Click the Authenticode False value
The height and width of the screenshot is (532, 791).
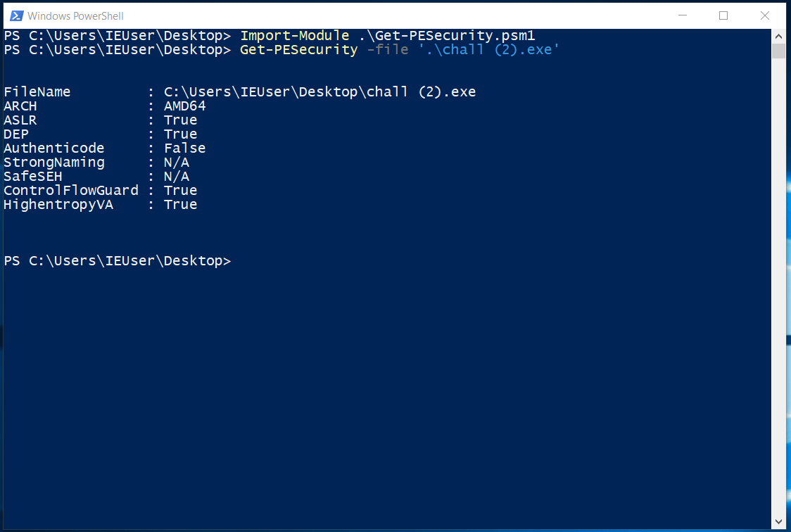click(184, 148)
